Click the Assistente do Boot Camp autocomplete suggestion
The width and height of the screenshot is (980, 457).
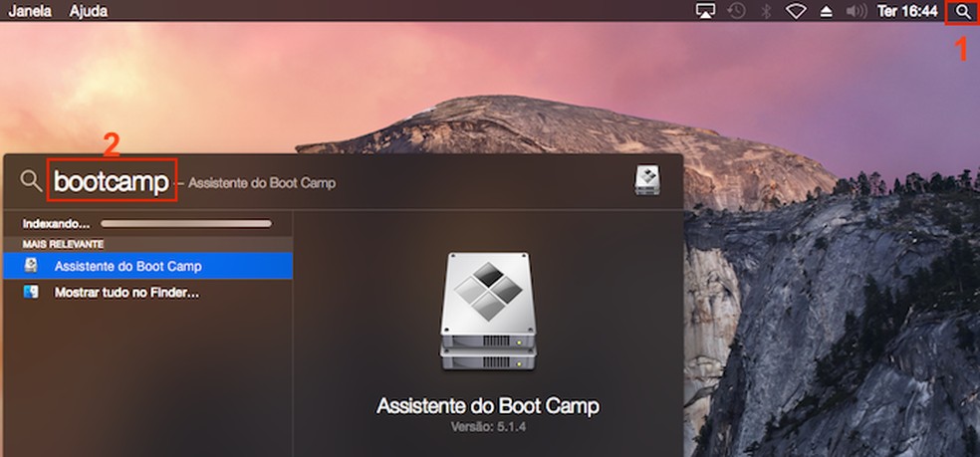262,183
